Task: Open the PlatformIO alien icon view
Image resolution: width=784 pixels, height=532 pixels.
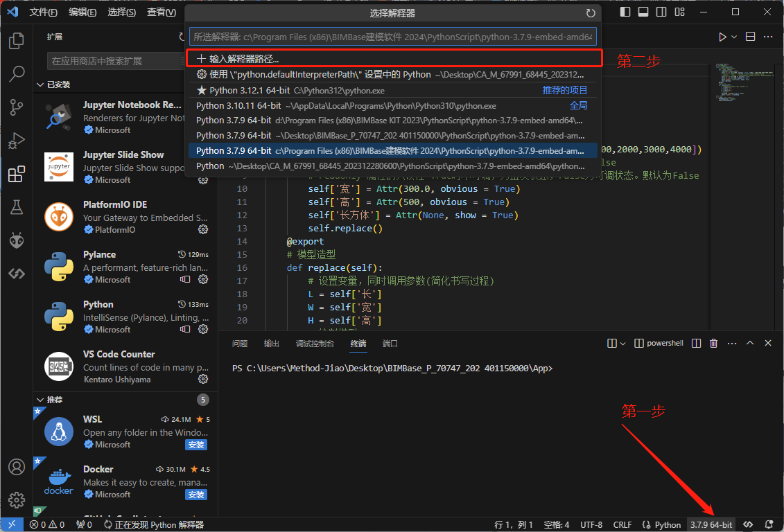Action: click(x=17, y=240)
